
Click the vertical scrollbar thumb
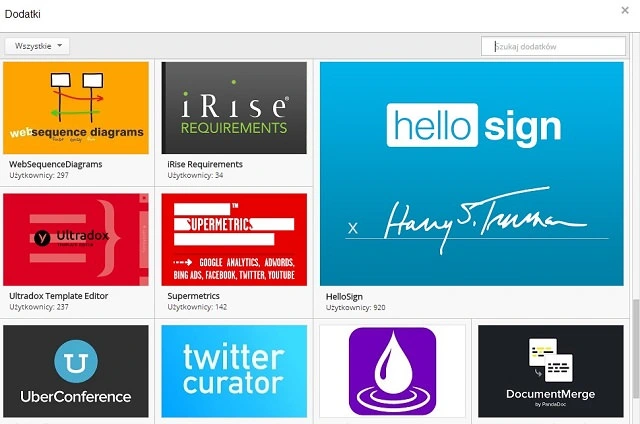636,349
